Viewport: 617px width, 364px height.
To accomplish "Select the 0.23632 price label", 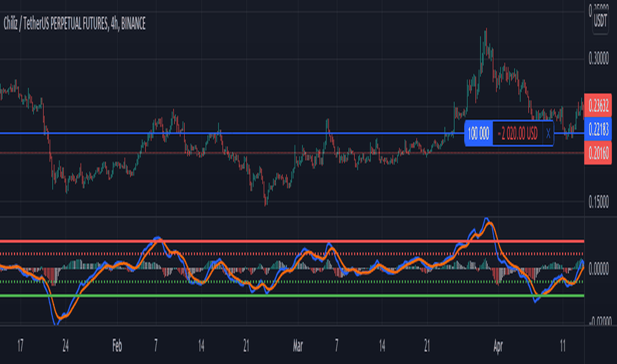I will 598,105.
